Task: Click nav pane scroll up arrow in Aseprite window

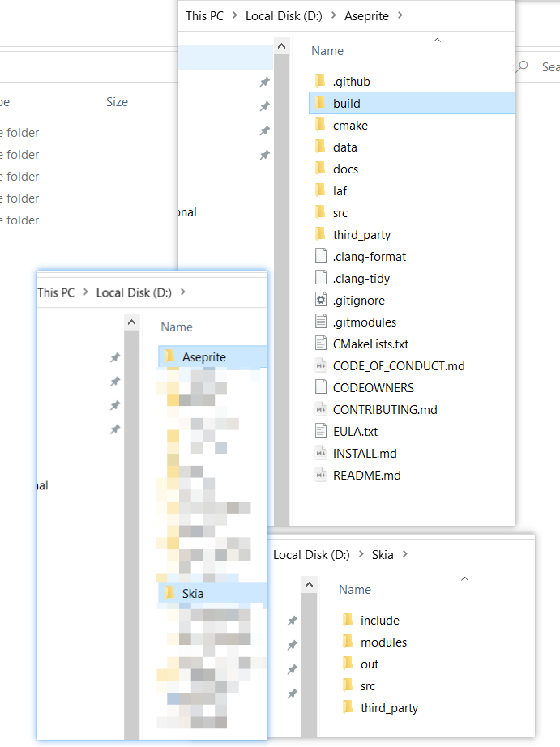Action: [x=282, y=46]
